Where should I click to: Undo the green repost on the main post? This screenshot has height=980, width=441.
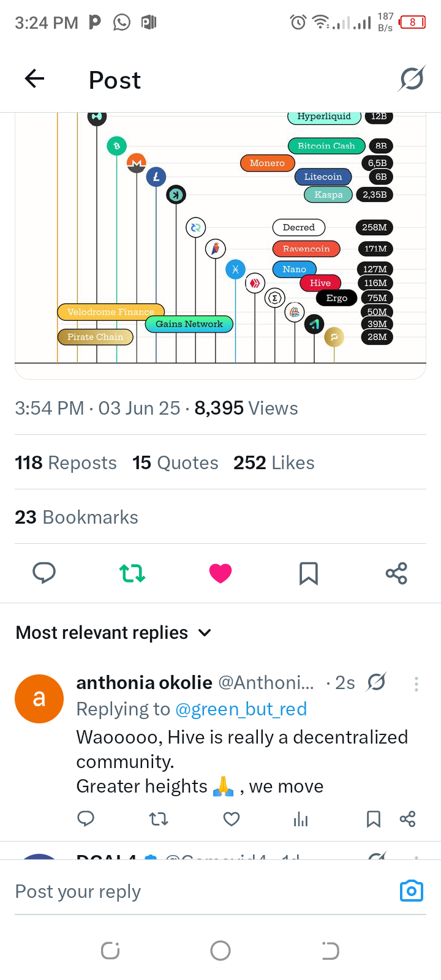(x=132, y=573)
